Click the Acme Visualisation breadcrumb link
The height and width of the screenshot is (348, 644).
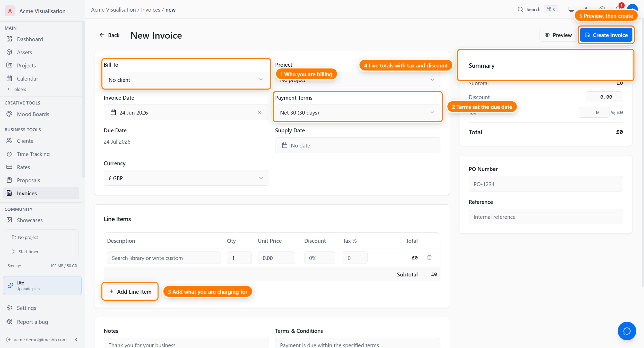click(113, 10)
